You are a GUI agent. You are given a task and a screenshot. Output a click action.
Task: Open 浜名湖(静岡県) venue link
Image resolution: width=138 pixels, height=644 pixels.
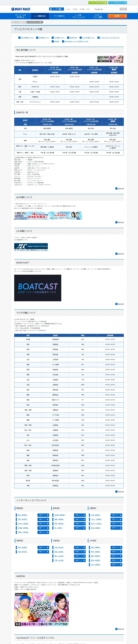(60, 515)
